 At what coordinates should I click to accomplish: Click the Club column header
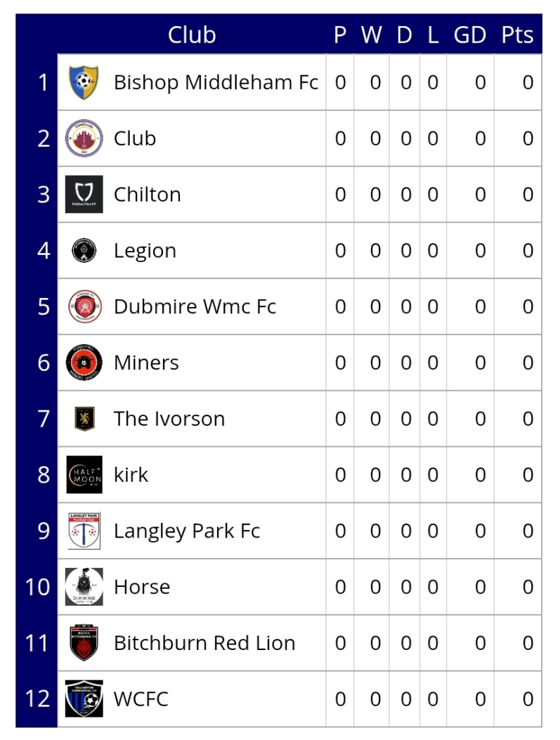point(192,34)
